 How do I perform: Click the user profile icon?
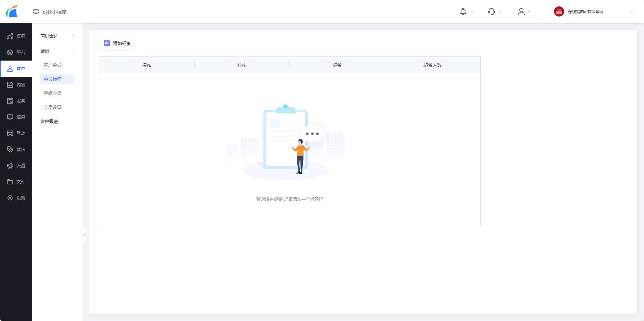tap(521, 12)
